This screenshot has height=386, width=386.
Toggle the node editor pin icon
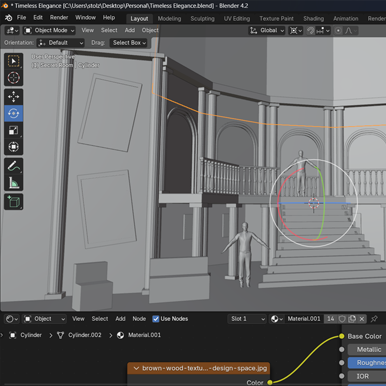tap(374, 319)
